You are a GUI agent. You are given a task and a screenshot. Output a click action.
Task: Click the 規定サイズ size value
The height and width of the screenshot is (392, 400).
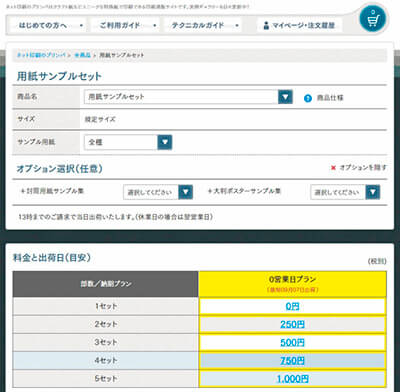(100, 119)
